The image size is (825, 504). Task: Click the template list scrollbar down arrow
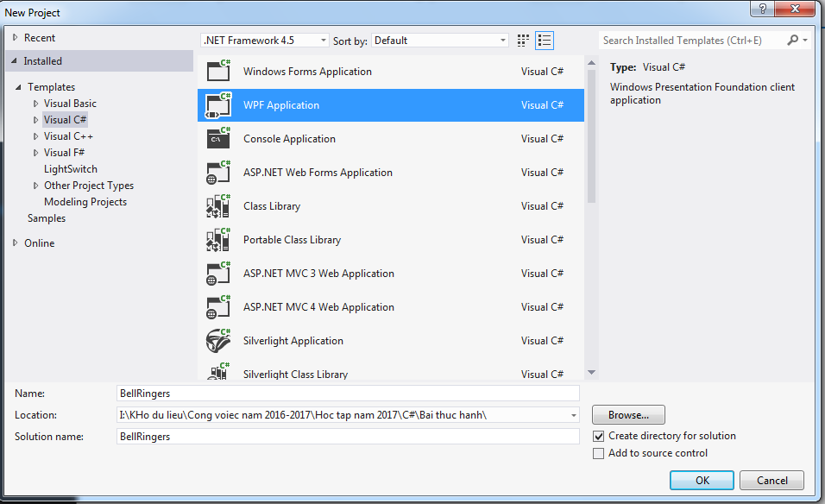tap(591, 373)
